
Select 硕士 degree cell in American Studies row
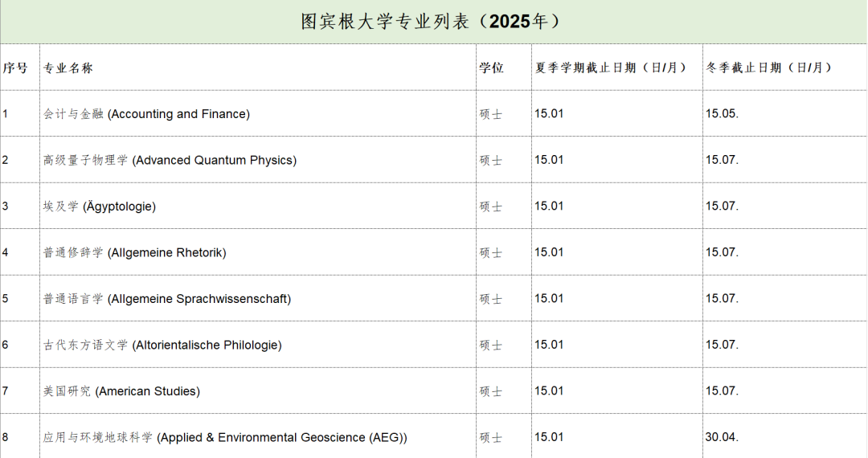point(491,391)
